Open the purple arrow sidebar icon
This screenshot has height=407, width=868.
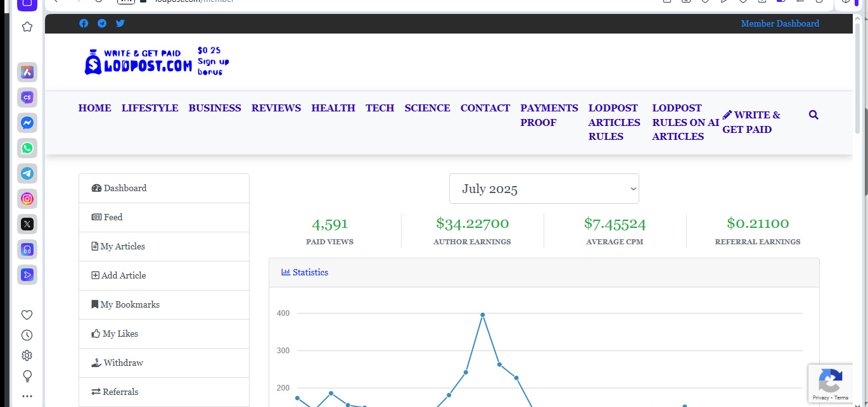[x=27, y=275]
